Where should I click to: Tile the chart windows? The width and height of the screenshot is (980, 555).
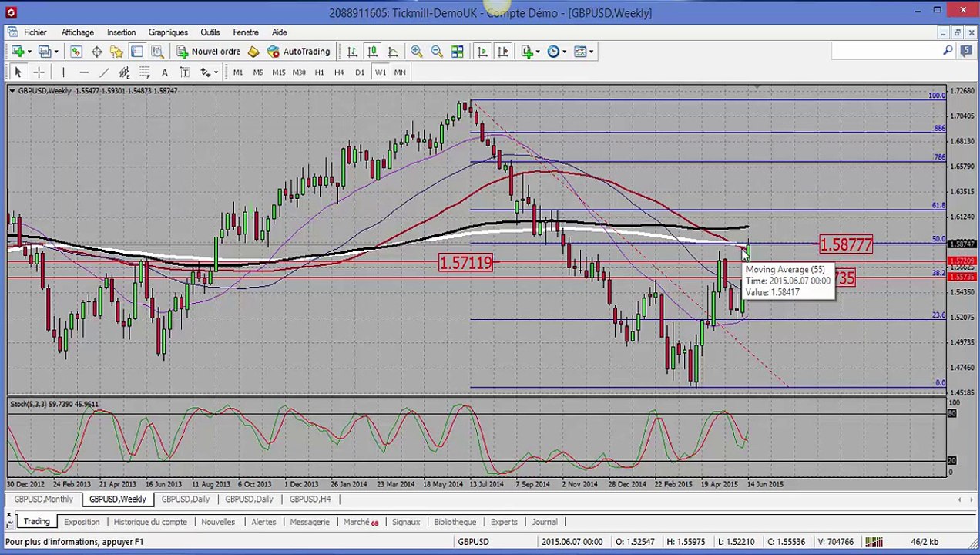457,52
